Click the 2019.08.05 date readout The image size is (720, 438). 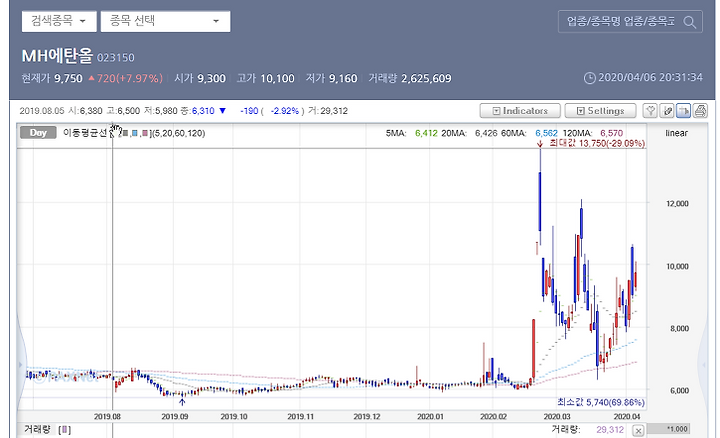42,111
